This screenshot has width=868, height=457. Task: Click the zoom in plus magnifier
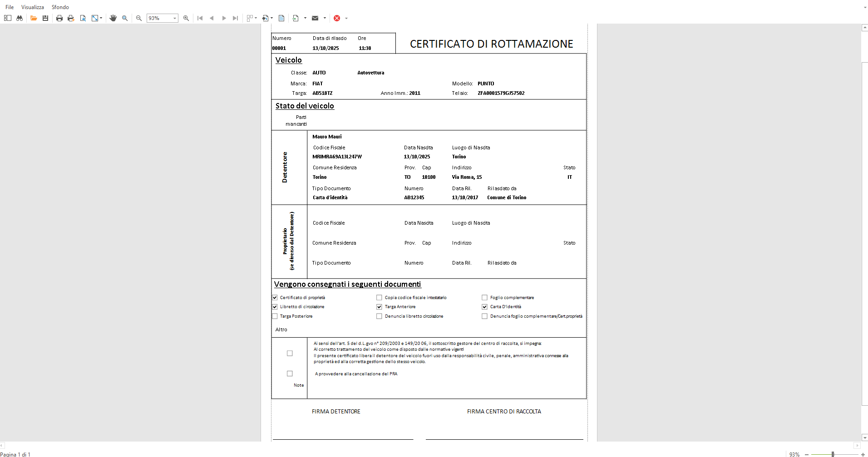coord(186,18)
